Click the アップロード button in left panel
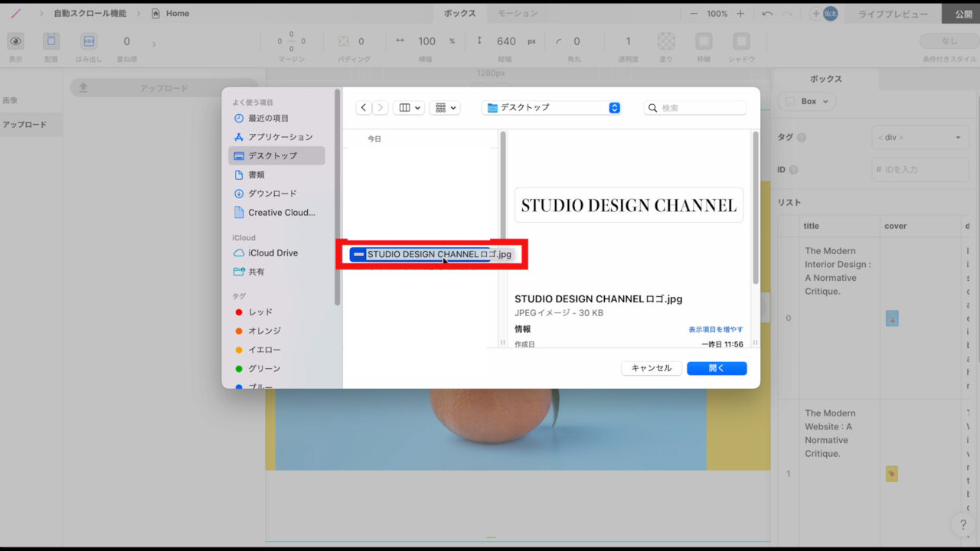This screenshot has height=551, width=980. (164, 88)
